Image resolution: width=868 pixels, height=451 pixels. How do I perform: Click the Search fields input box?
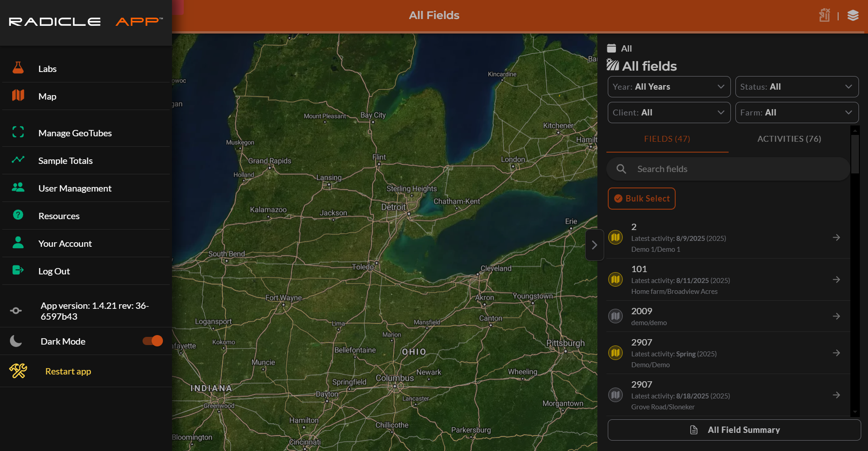(x=728, y=169)
